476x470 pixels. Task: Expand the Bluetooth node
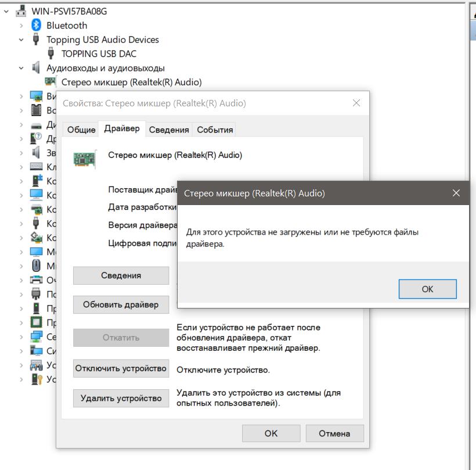coord(21,26)
